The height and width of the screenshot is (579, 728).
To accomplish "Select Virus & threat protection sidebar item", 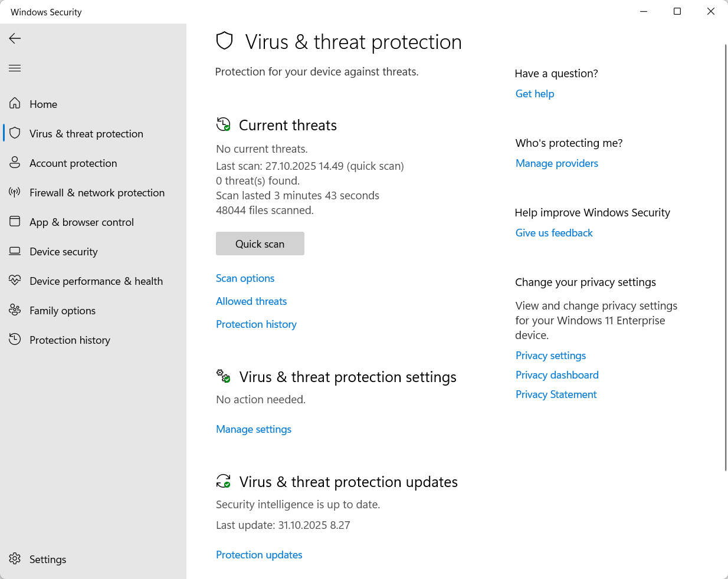I will pos(86,134).
